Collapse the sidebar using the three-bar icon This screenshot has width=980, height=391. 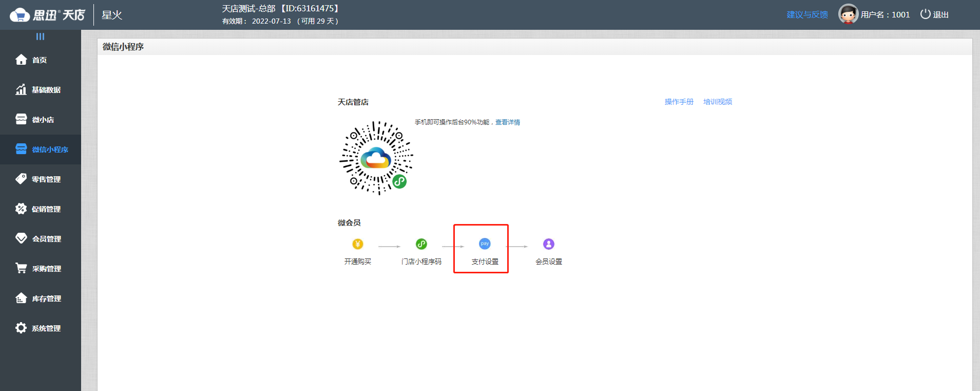click(40, 36)
